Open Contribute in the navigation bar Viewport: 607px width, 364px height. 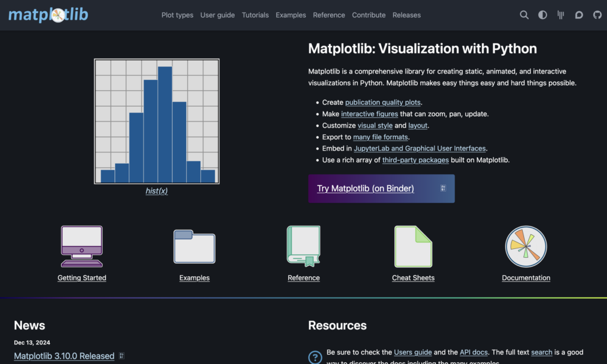pyautogui.click(x=369, y=15)
